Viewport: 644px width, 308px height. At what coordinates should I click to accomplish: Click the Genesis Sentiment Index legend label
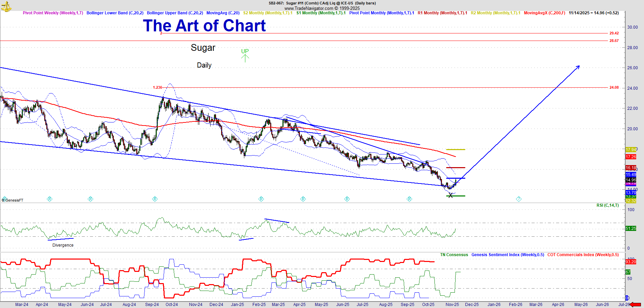507,255
